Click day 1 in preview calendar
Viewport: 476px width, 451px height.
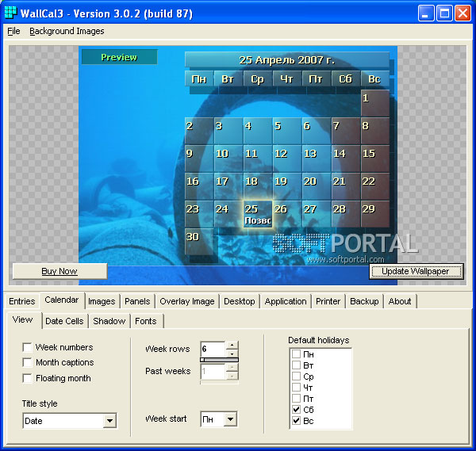(375, 103)
